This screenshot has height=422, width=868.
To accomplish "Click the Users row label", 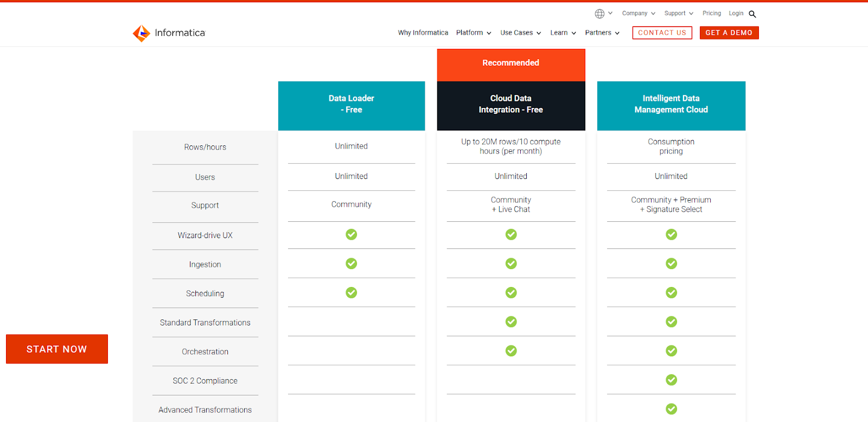I will [205, 177].
